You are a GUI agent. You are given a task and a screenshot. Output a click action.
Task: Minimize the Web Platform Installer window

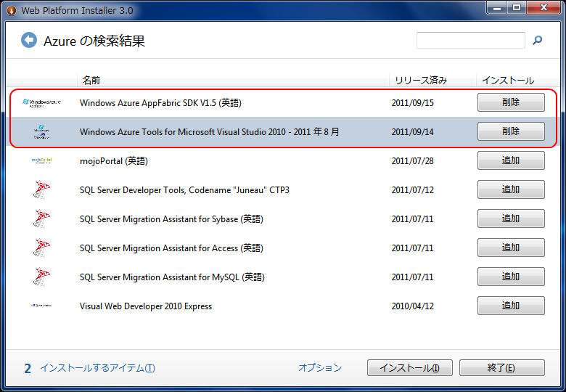coord(497,7)
